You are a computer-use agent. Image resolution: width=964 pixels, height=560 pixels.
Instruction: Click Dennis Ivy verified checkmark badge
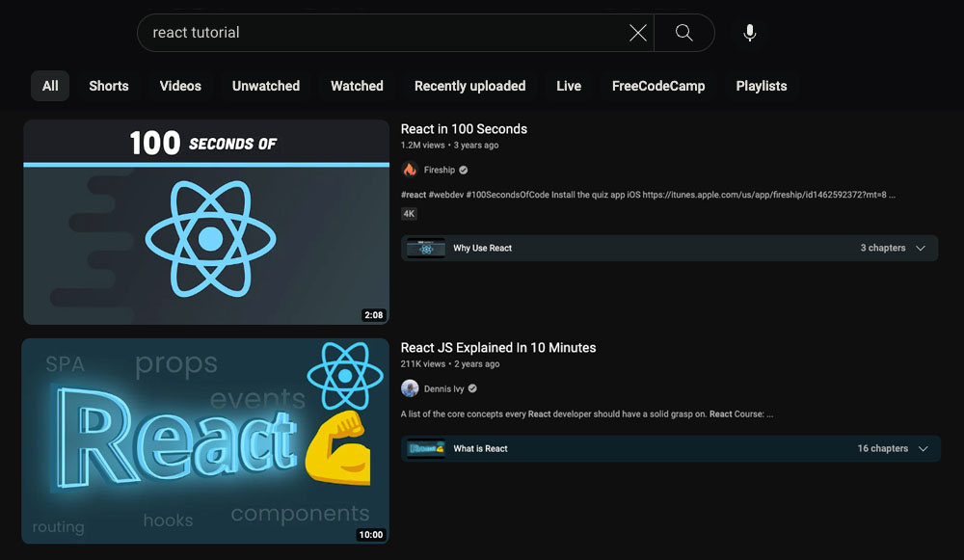pyautogui.click(x=472, y=389)
